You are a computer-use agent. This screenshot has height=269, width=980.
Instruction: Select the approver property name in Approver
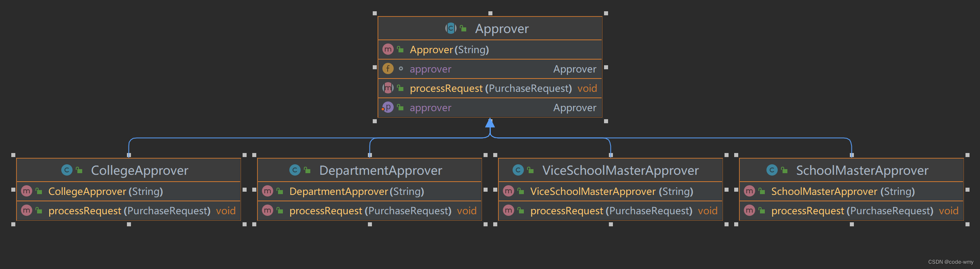click(x=430, y=108)
